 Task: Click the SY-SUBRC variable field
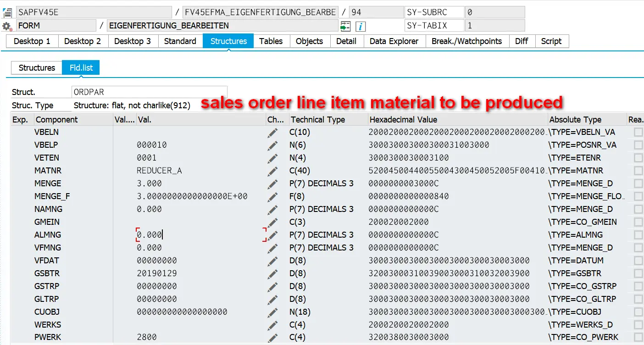tap(434, 12)
